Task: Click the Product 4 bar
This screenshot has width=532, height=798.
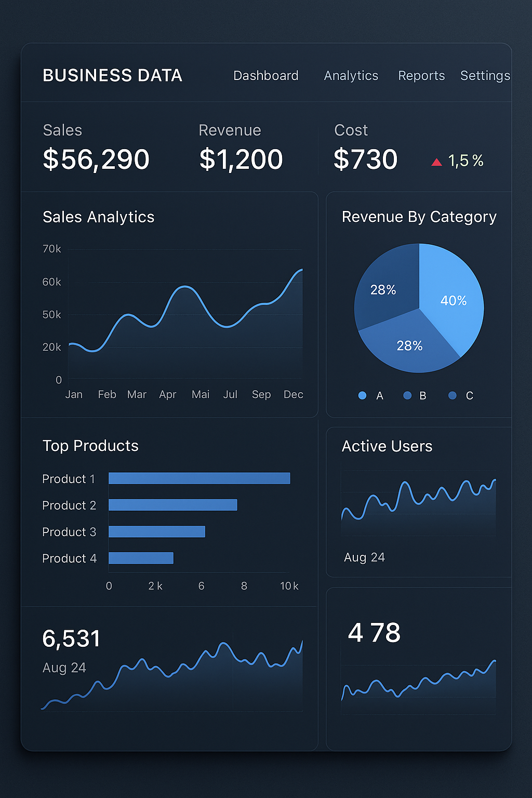Action: pos(141,558)
